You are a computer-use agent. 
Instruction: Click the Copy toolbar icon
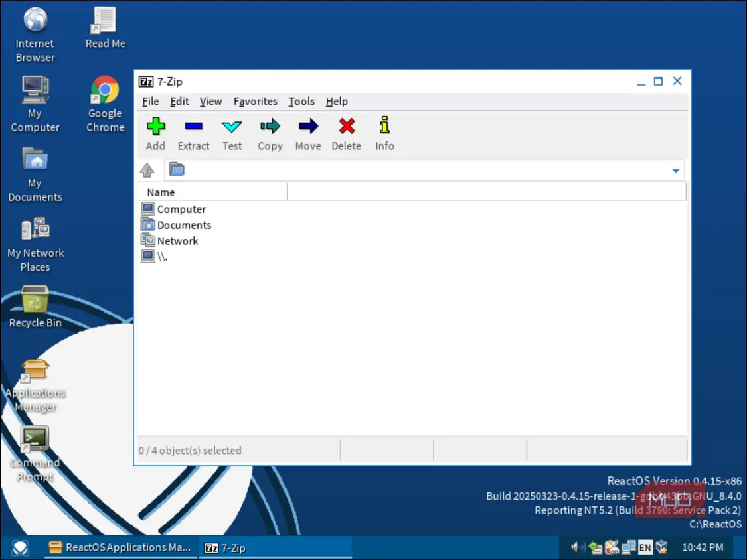(270, 126)
